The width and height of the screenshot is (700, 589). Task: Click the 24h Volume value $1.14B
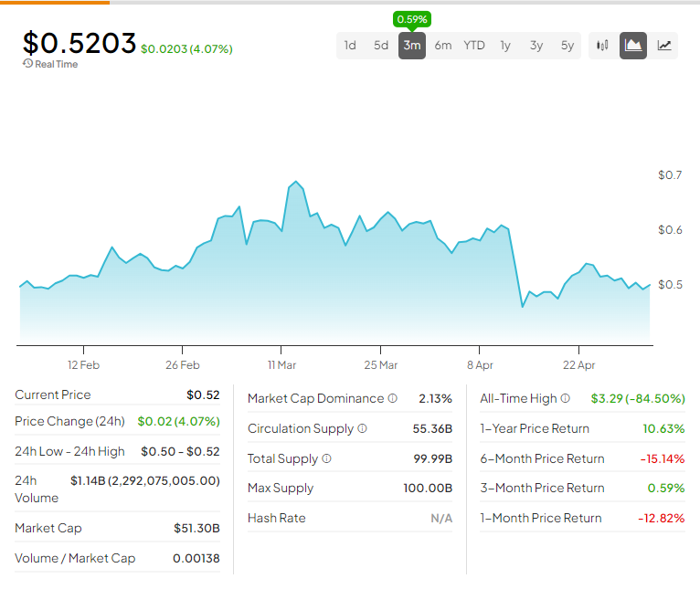click(145, 480)
